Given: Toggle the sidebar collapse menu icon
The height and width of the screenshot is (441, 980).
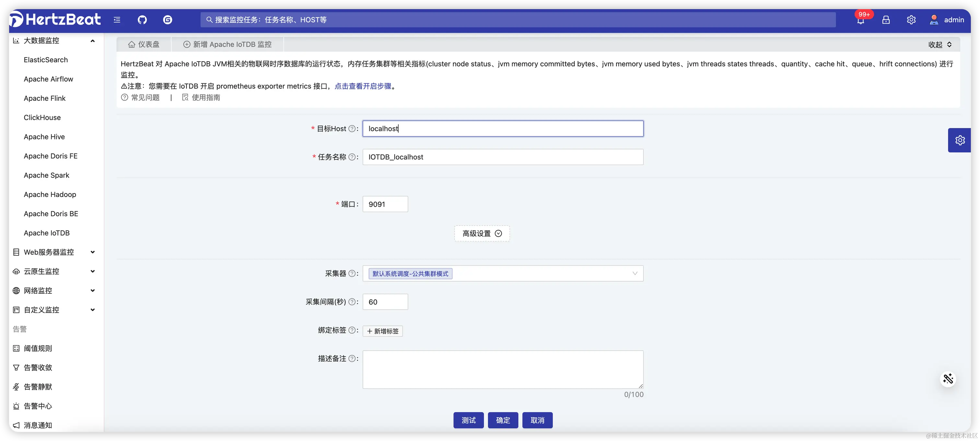Looking at the screenshot, I should coord(117,20).
